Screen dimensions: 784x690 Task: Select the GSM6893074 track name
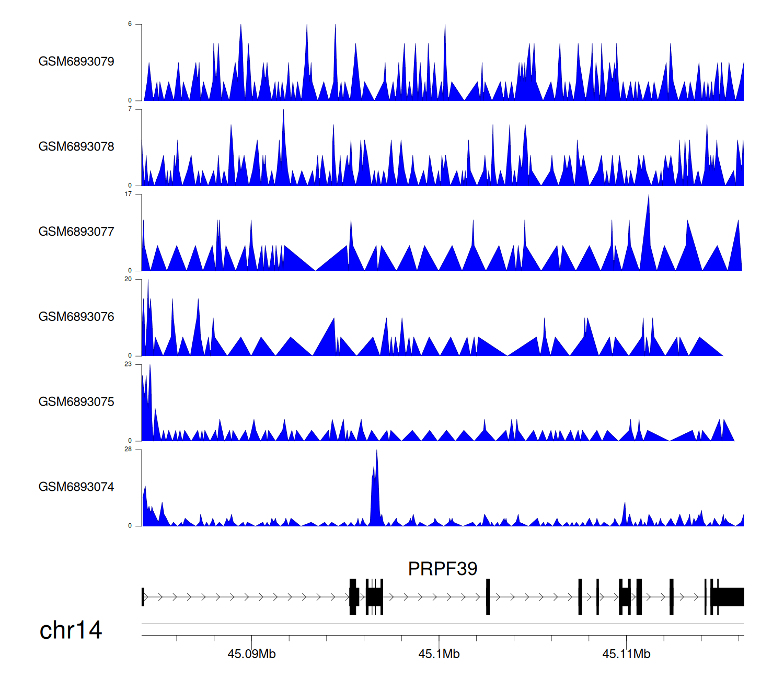point(76,487)
